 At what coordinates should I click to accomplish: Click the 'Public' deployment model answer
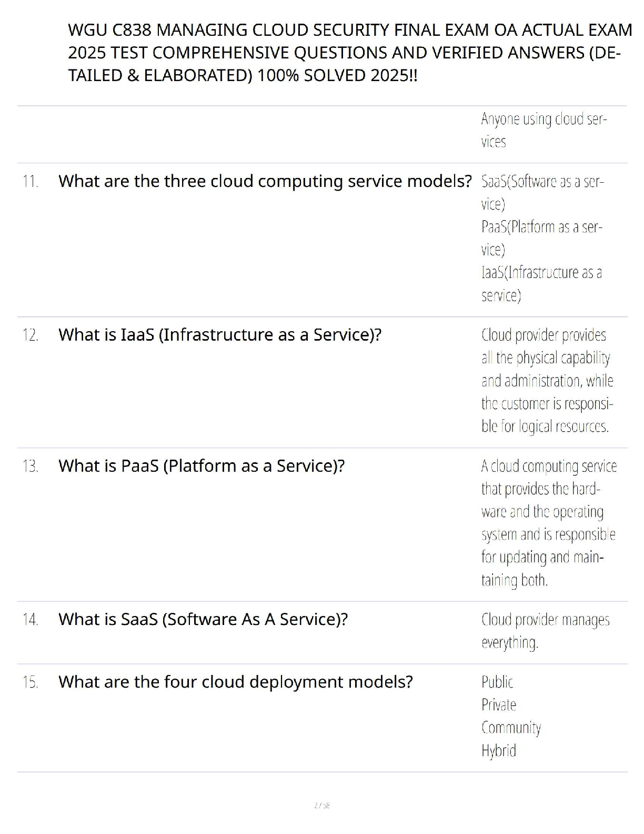tap(497, 682)
